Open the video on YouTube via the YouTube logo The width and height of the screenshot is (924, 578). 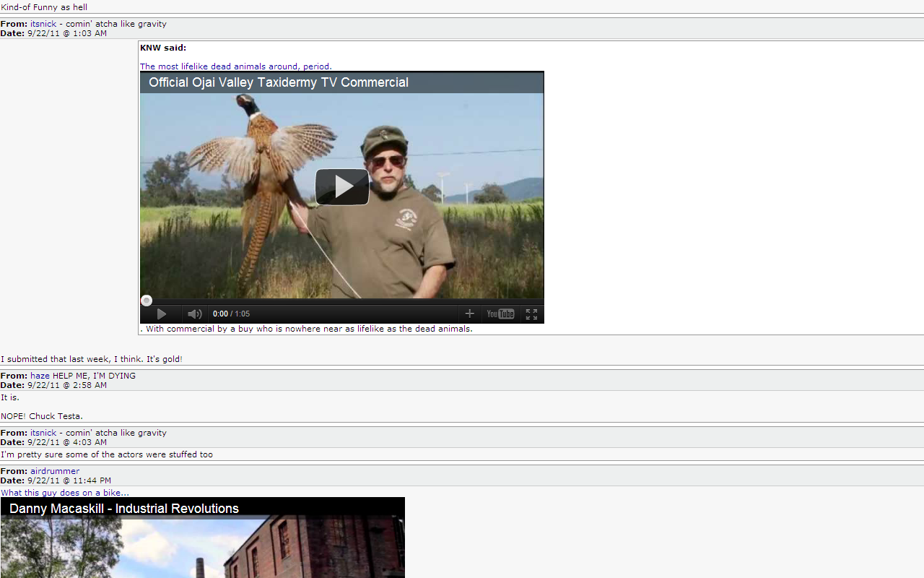(x=500, y=314)
